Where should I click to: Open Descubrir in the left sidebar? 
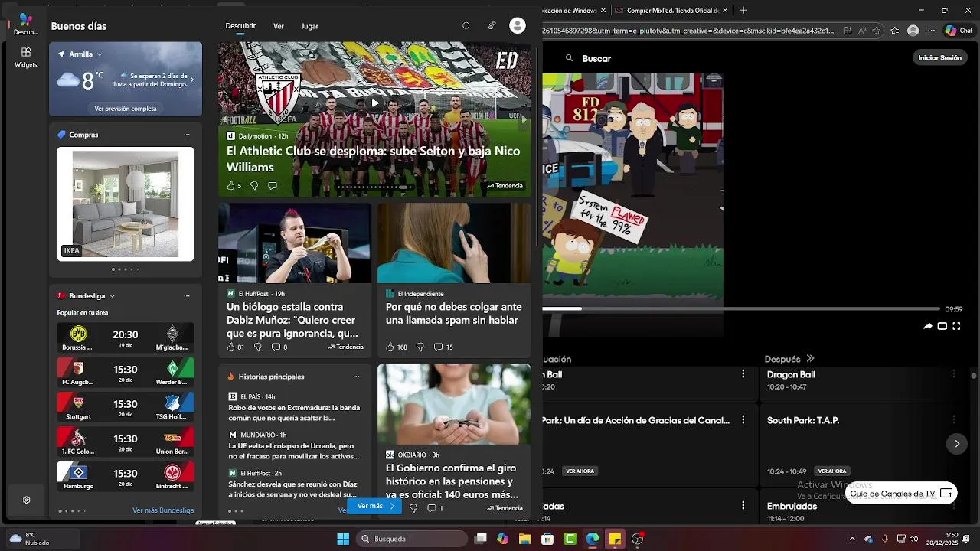26,24
